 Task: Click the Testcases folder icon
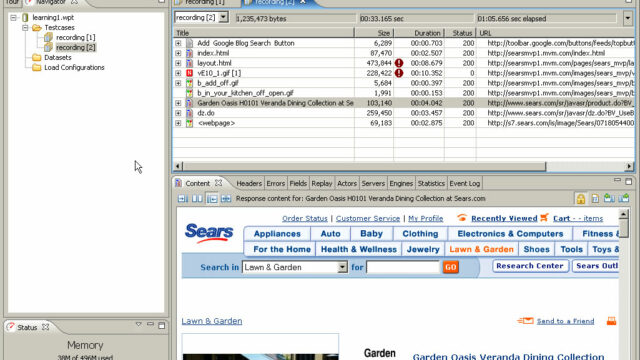point(37,28)
